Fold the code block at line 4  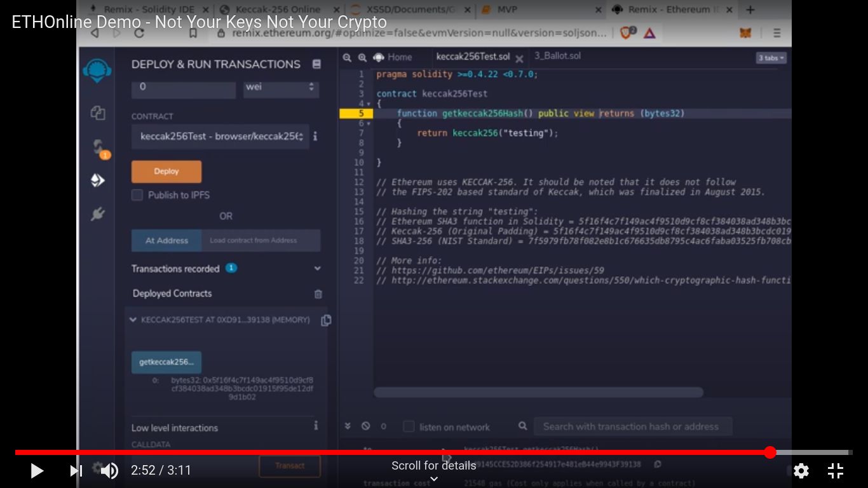[x=369, y=104]
